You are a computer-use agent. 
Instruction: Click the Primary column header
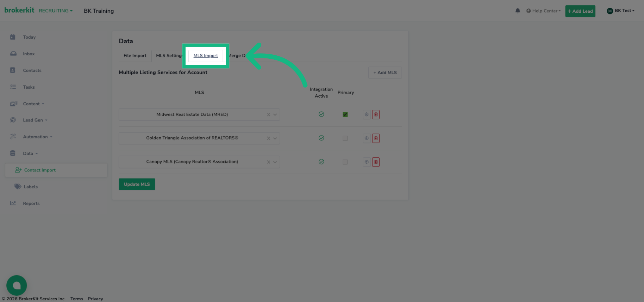pyautogui.click(x=345, y=92)
